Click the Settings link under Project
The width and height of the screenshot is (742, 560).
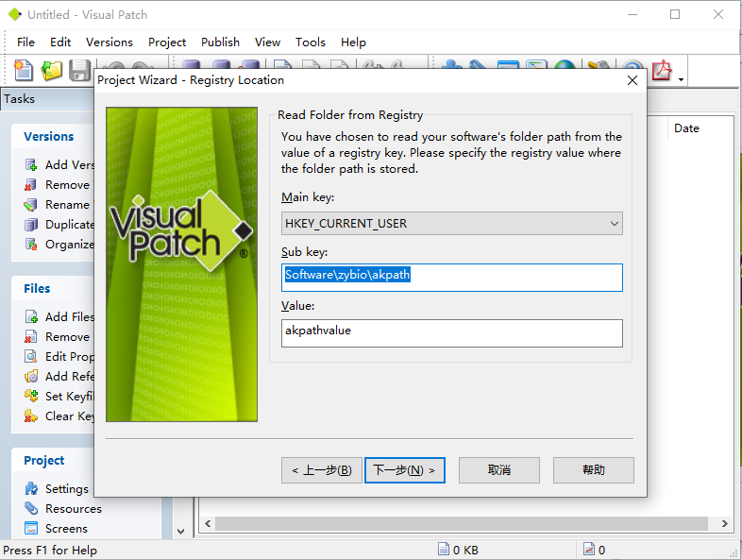[67, 488]
